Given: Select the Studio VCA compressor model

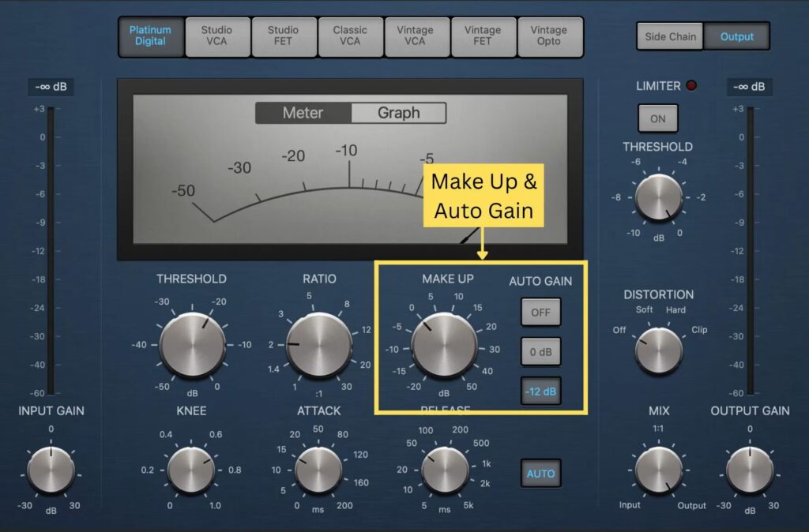Looking at the screenshot, I should (x=216, y=36).
